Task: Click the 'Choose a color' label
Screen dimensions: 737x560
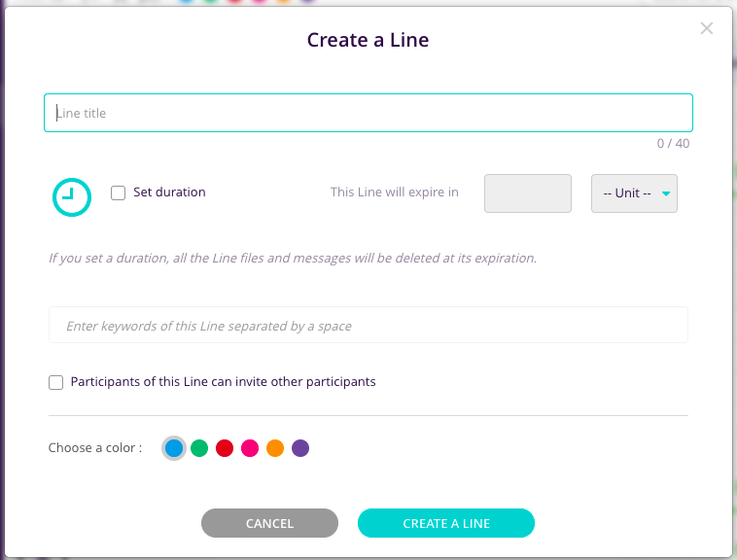Action: [95, 448]
